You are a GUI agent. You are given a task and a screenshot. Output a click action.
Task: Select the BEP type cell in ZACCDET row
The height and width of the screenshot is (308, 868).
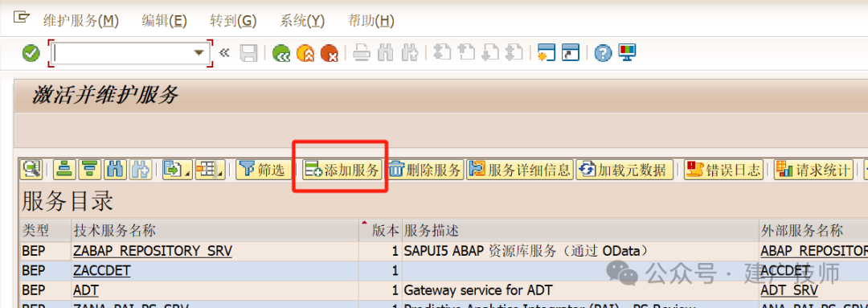[x=46, y=271]
